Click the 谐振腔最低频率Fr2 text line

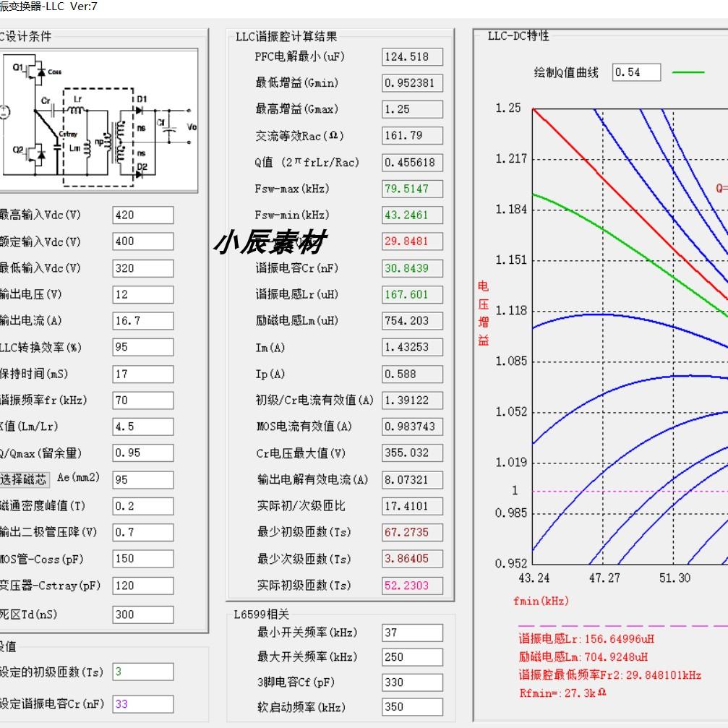[x=609, y=675]
